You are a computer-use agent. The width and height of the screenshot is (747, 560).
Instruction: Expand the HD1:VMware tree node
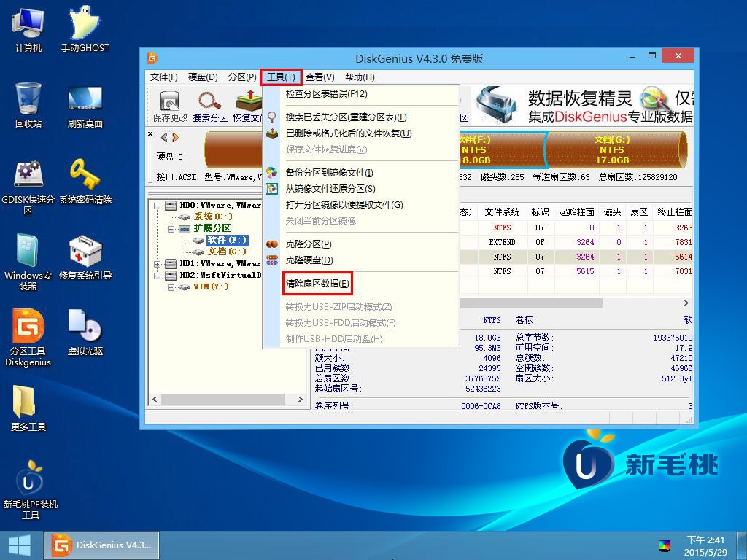click(157, 264)
